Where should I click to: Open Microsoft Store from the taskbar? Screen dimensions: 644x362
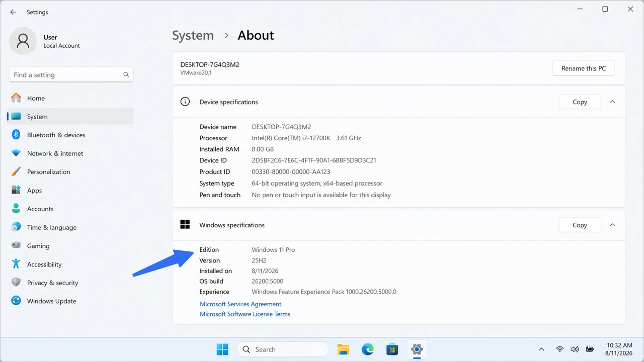[x=392, y=349]
